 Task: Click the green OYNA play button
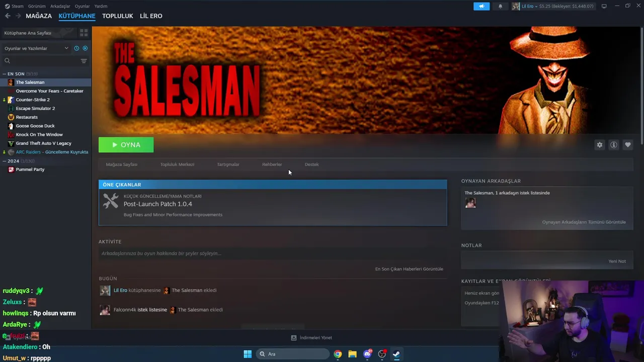click(126, 145)
